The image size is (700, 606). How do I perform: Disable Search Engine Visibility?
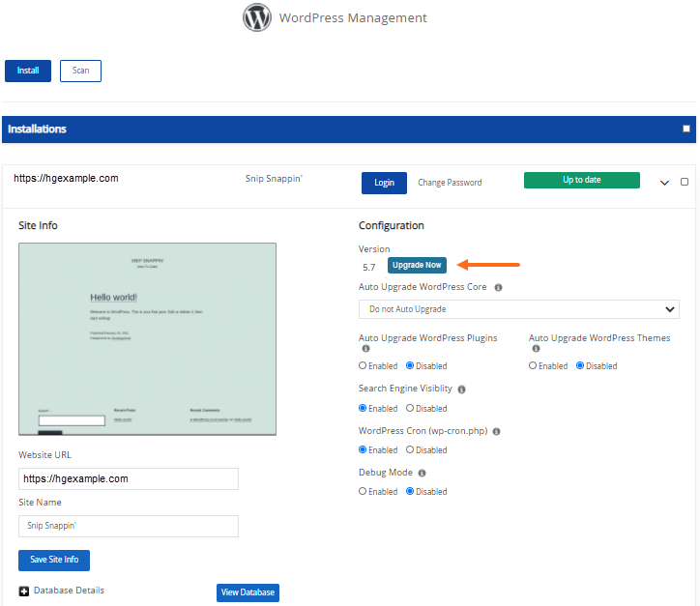click(x=410, y=408)
